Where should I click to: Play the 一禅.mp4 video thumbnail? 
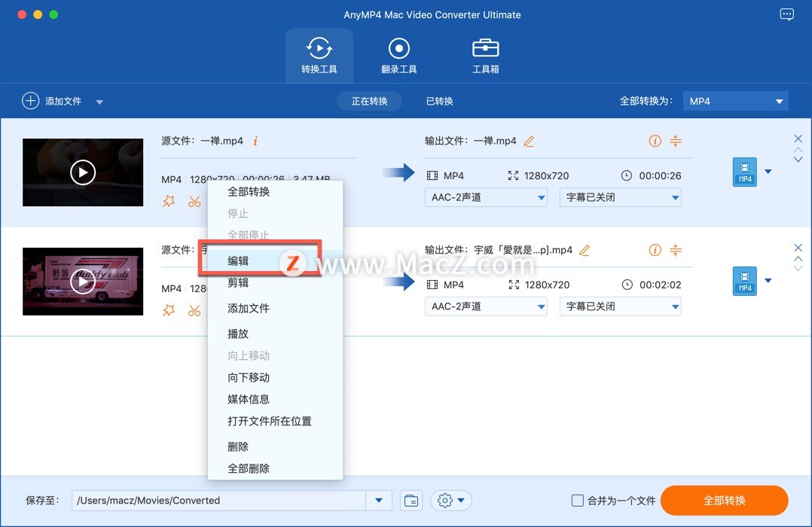83,172
